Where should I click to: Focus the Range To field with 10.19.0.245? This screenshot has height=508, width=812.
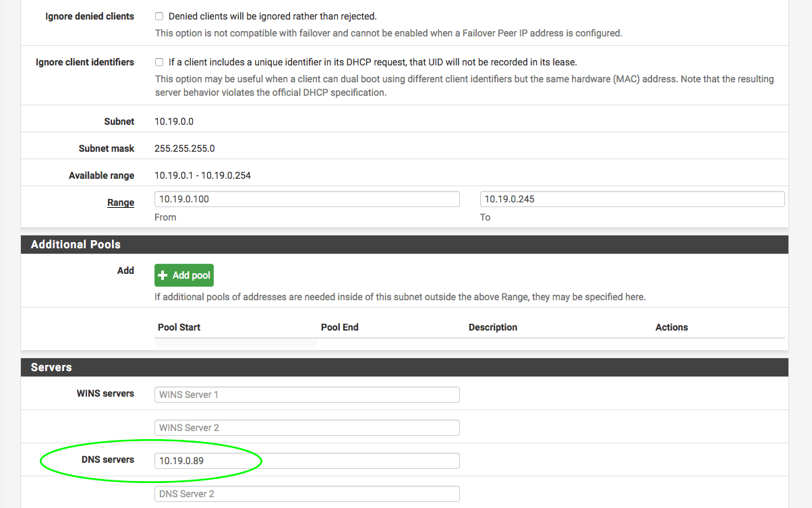[x=632, y=199]
